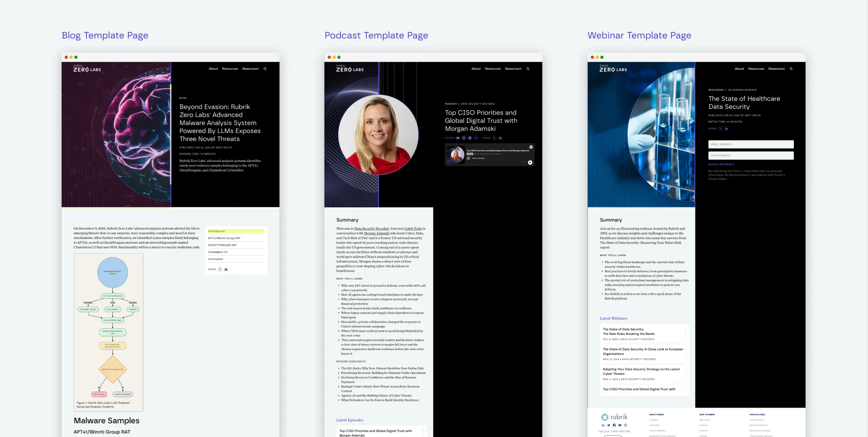The image size is (868, 437).
Task: Open About menu in Podcast template
Action: 476,69
